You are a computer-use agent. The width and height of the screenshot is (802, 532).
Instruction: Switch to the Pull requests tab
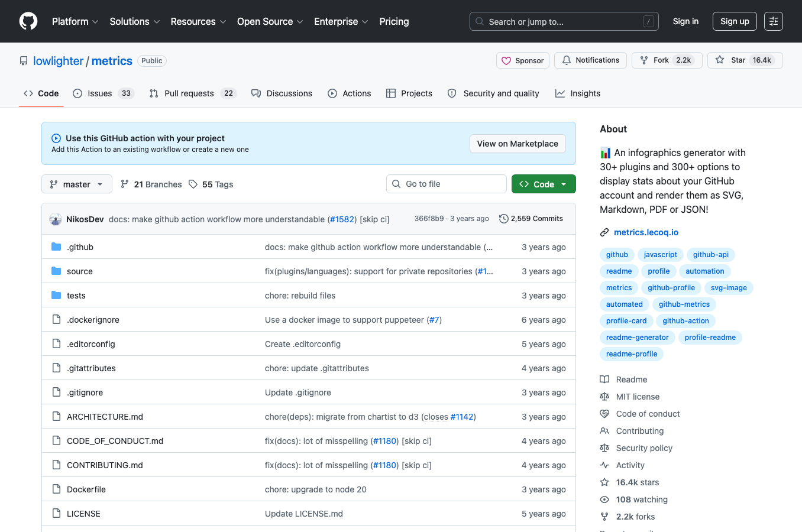click(x=193, y=93)
